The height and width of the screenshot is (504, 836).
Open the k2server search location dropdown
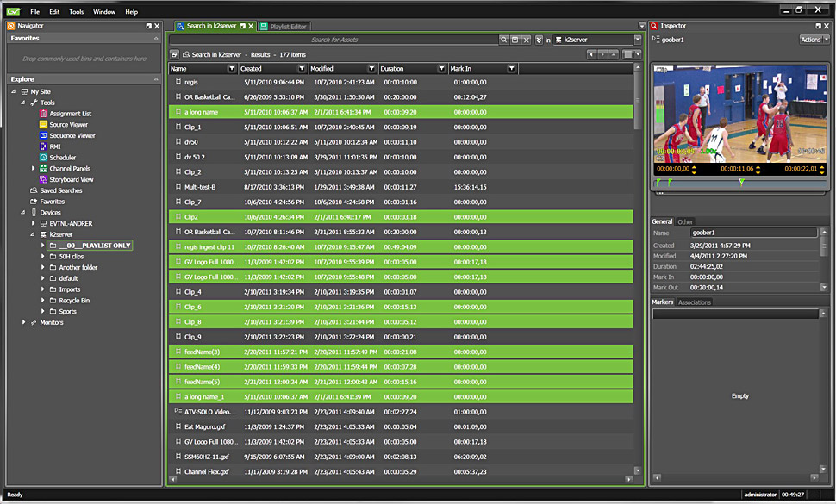pos(638,40)
